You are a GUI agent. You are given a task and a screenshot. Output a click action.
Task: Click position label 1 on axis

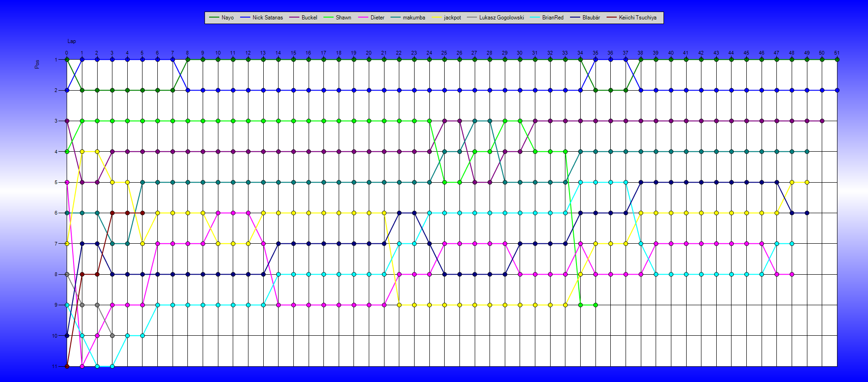(56, 60)
